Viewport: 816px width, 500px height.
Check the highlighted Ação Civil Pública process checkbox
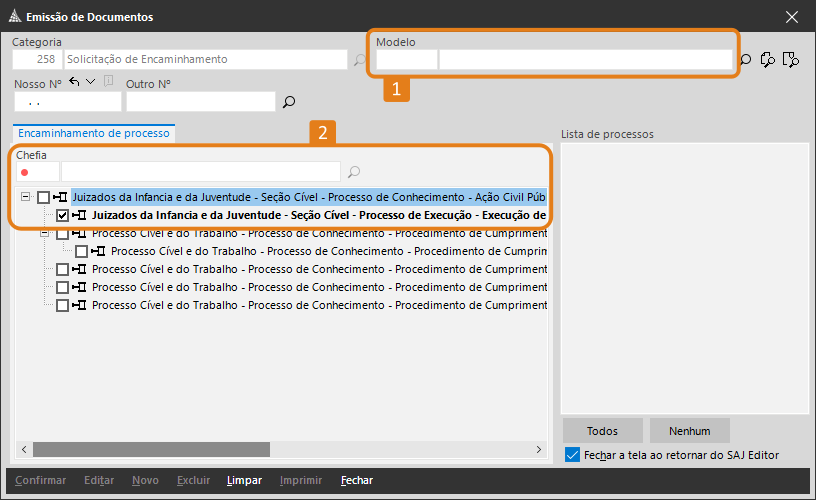pos(44,197)
